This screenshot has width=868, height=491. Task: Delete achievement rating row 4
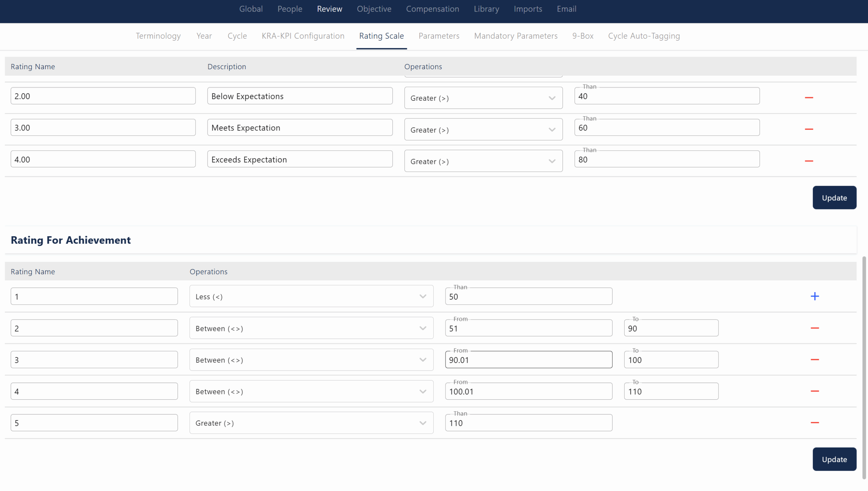tap(814, 391)
